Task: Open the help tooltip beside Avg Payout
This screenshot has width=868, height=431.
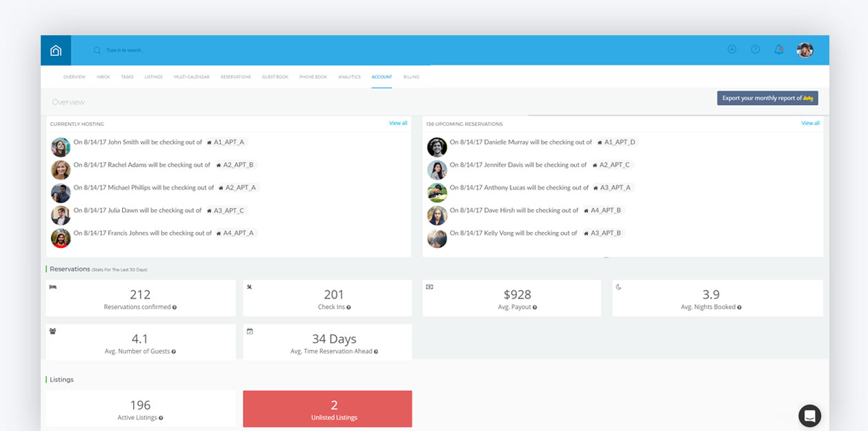Action: [x=535, y=307]
